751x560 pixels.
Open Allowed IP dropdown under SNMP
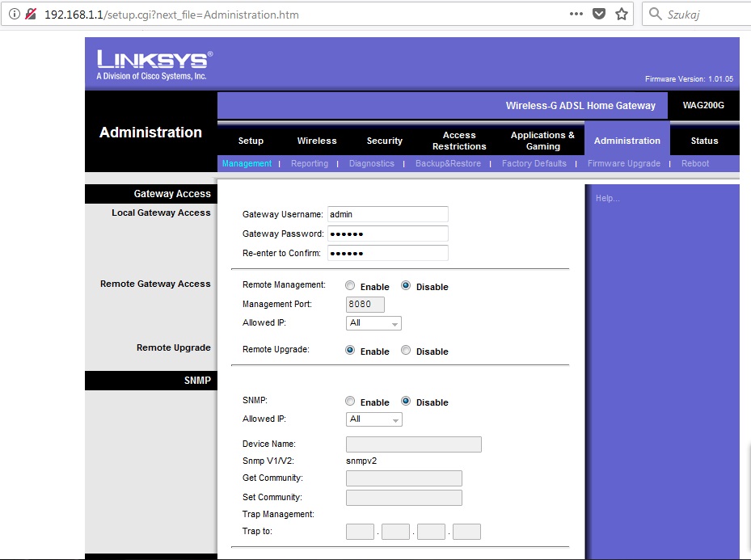point(374,419)
